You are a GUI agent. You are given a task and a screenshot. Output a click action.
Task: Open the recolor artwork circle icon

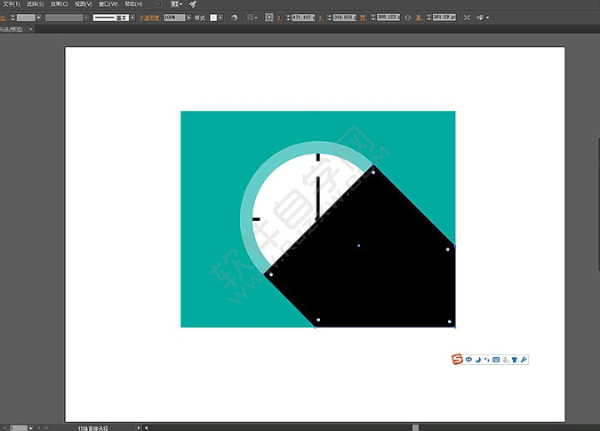click(234, 18)
